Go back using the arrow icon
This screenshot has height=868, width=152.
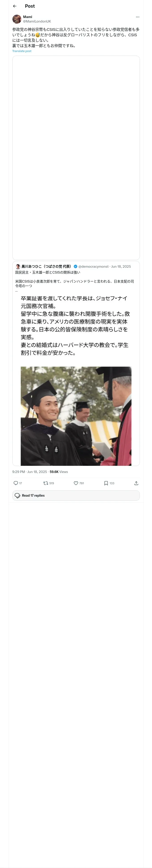[x=14, y=6]
